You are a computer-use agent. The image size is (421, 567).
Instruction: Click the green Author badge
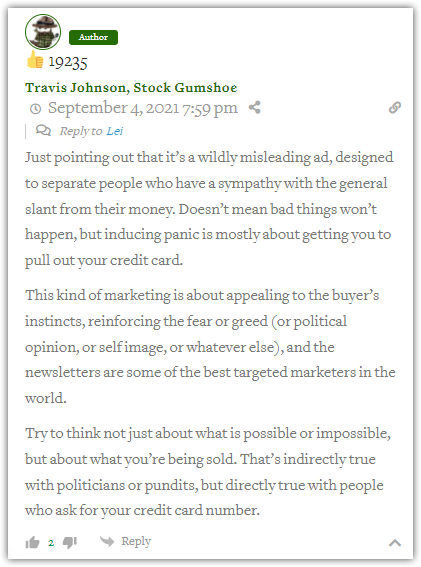[x=93, y=37]
